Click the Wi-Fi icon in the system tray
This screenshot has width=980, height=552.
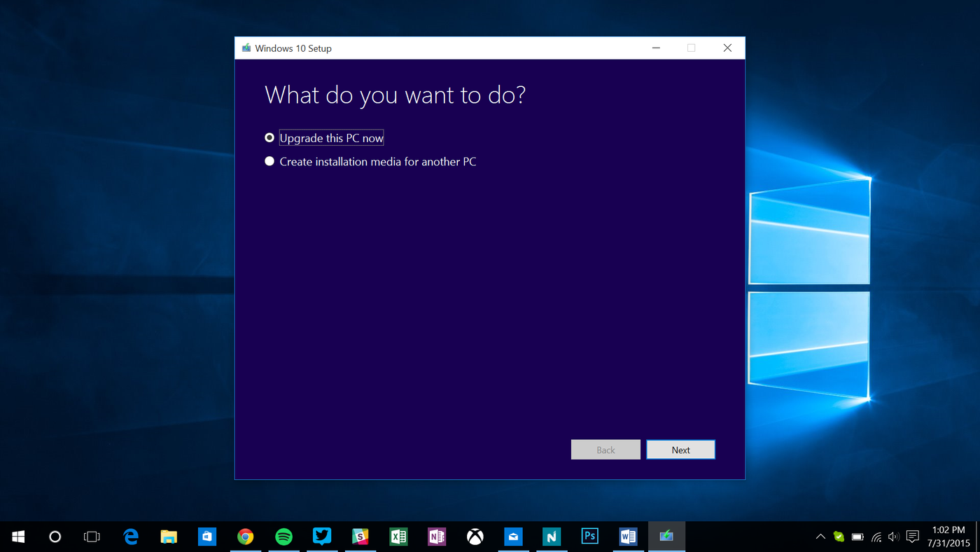point(876,536)
